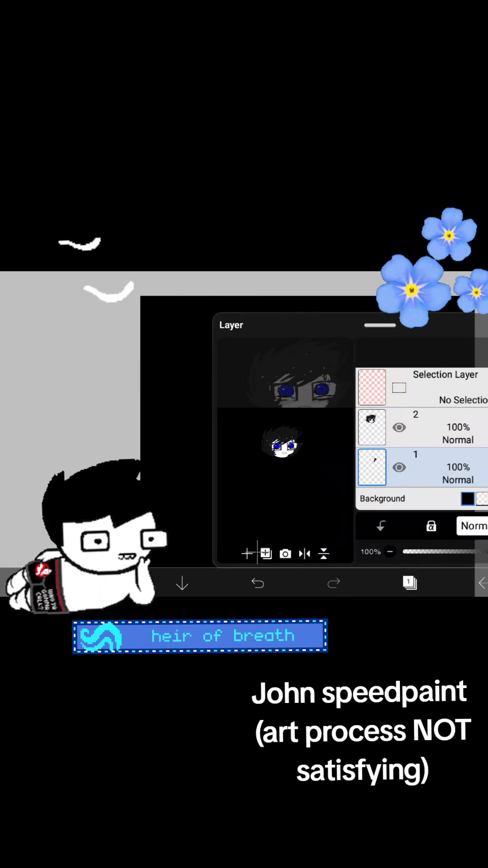Hide layer 2 with its eye icon

click(399, 427)
